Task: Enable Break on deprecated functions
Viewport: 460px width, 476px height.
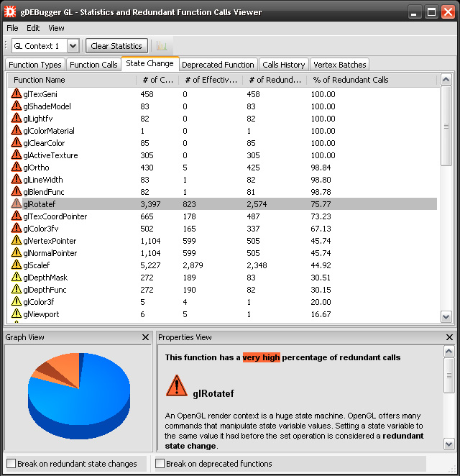Action: 160,464
